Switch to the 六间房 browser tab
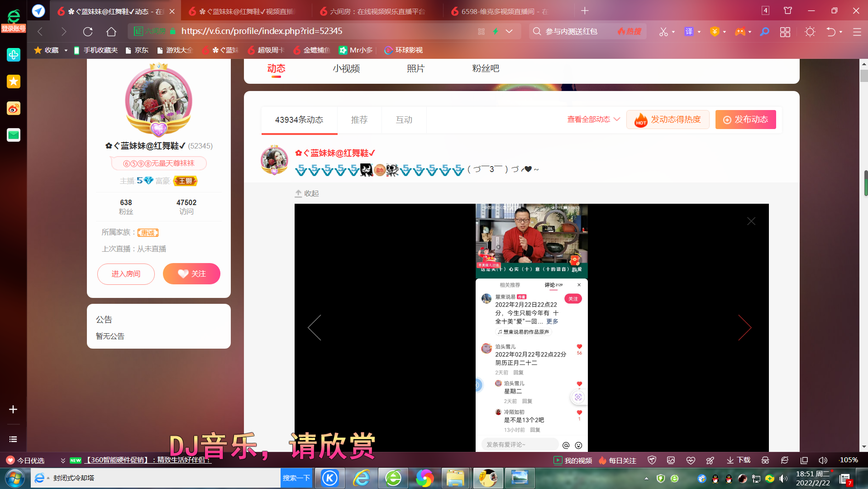868x489 pixels. point(377,11)
